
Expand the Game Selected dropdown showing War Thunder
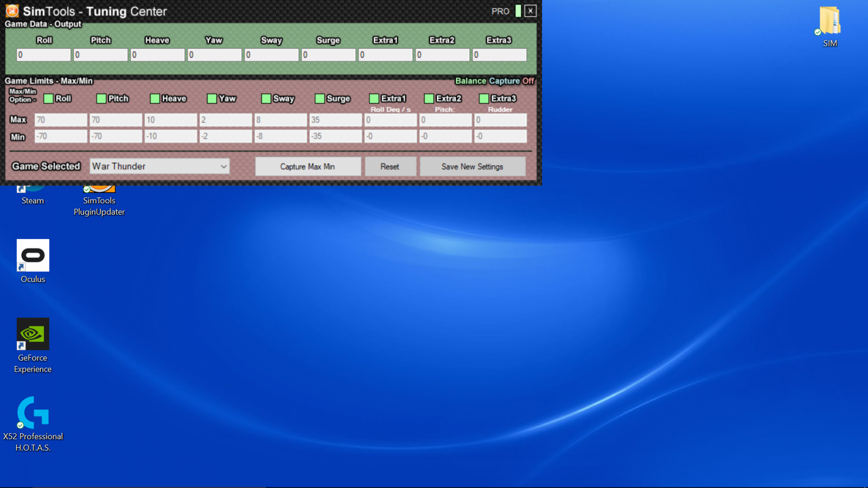pos(159,166)
